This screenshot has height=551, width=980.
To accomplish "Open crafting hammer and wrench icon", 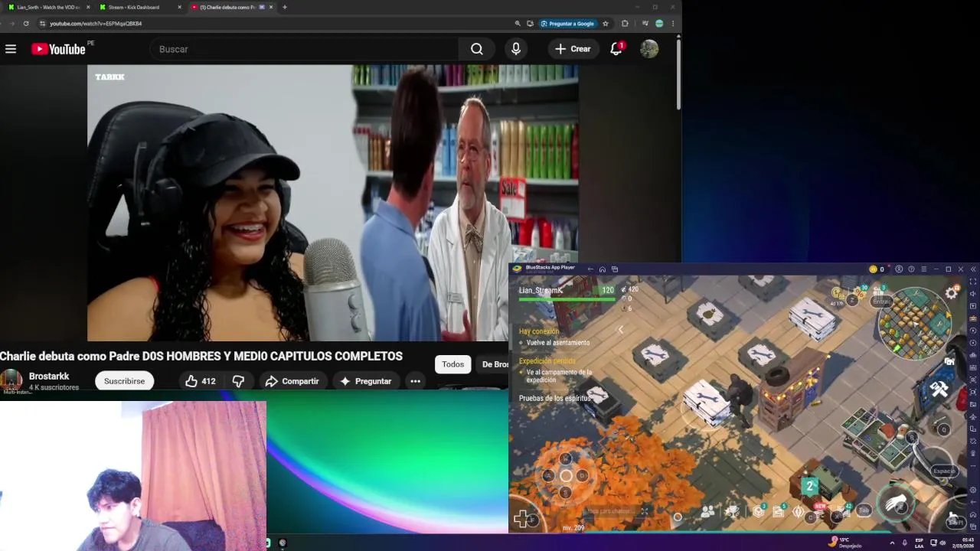I will coord(939,390).
